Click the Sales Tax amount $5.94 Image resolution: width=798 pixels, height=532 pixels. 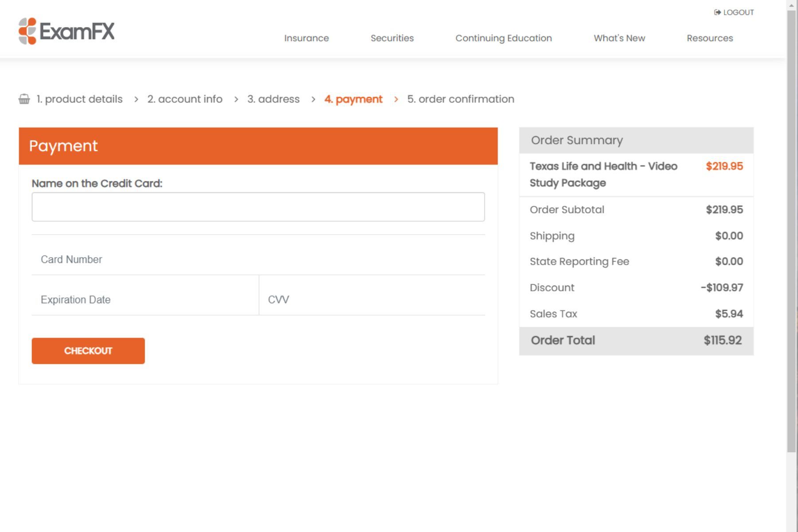click(x=729, y=314)
